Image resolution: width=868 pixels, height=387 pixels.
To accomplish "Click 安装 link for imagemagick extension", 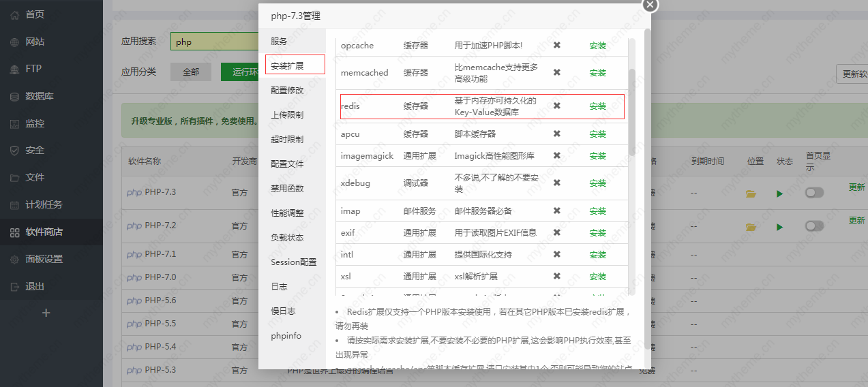I will coord(597,156).
